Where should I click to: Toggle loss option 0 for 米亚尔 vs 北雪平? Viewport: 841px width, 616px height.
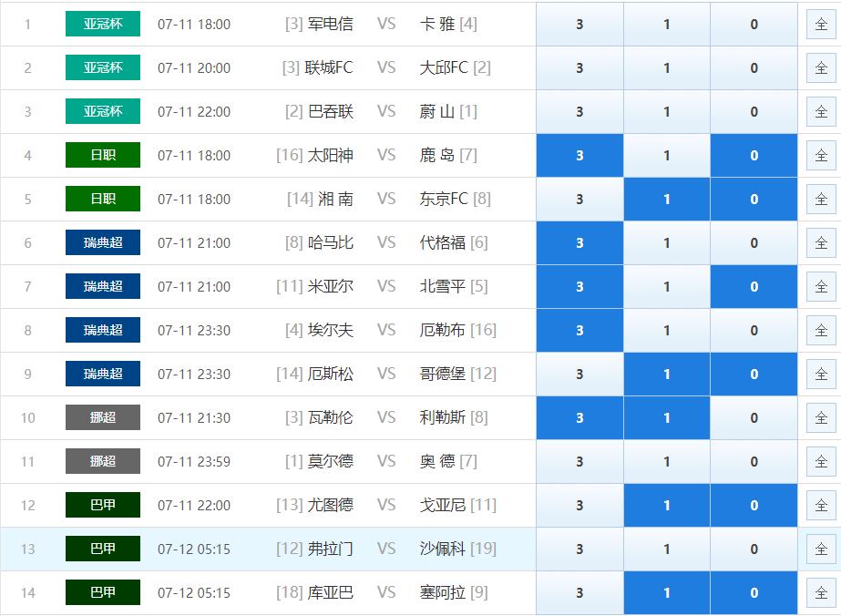coord(754,287)
